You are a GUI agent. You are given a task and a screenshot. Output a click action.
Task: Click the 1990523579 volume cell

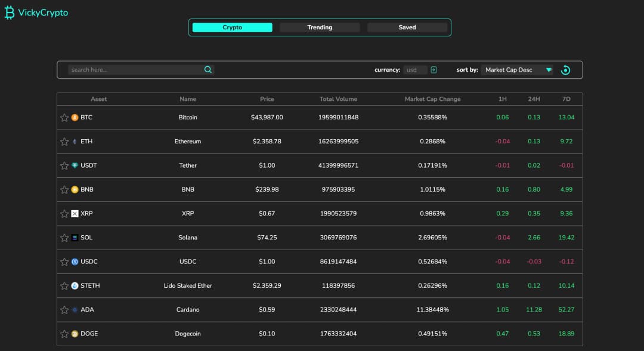339,214
